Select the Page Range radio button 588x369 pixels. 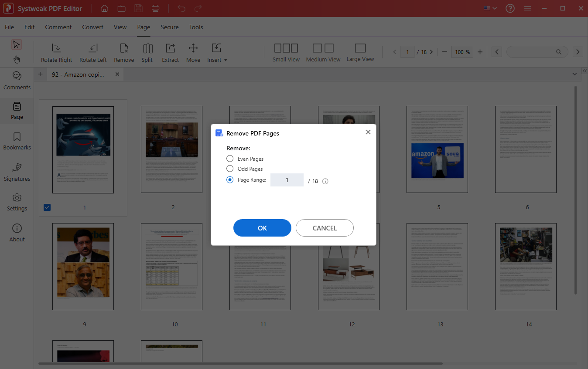230,180
